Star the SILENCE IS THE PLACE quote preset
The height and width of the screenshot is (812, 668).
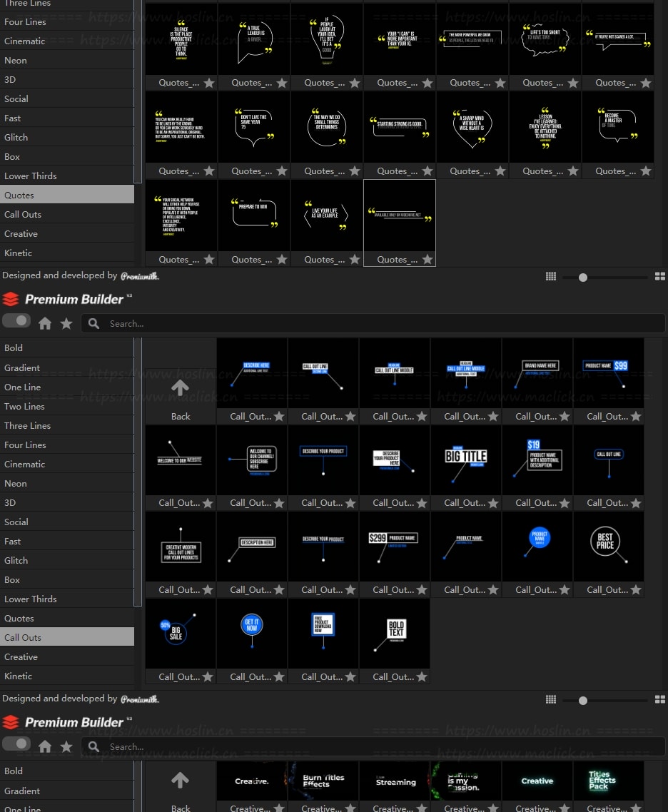tap(208, 83)
